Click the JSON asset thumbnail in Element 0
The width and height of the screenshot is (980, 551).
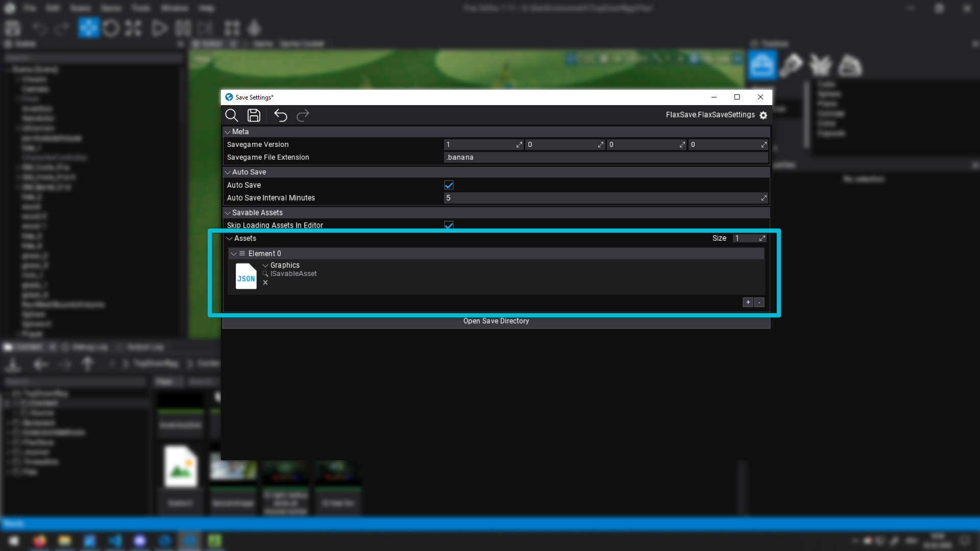[246, 276]
